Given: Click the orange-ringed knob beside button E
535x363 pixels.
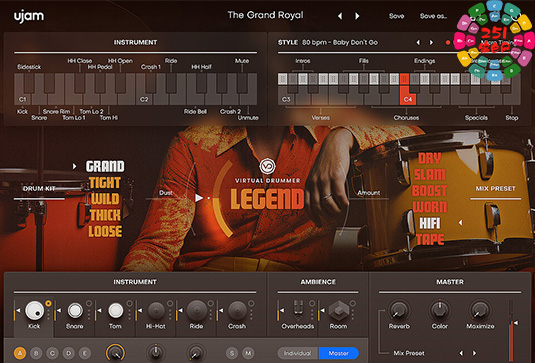Looking at the screenshot, I should point(115,353).
